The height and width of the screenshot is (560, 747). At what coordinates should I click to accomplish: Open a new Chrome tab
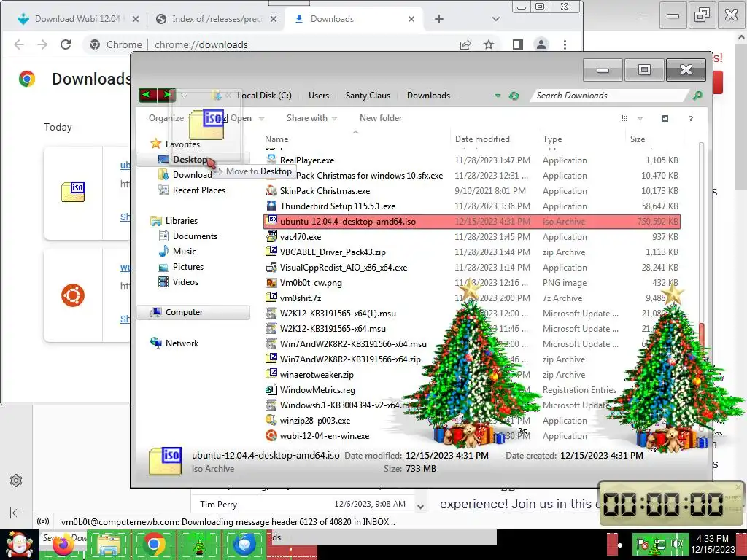[x=438, y=19]
